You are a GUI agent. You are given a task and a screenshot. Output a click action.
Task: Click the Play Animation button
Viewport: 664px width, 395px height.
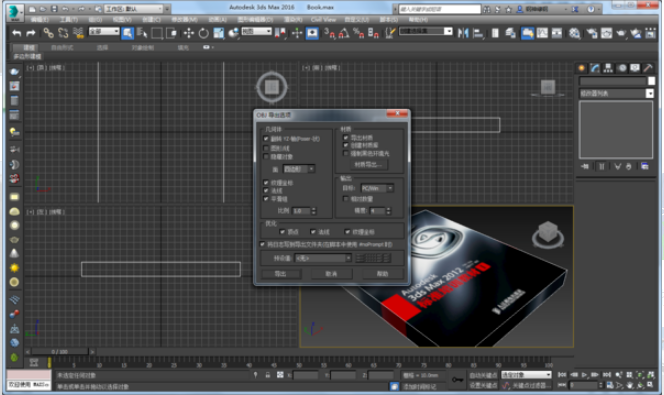(585, 375)
